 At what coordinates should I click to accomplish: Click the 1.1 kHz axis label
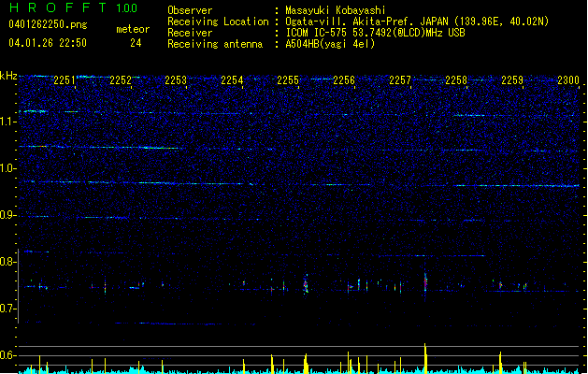click(x=8, y=122)
